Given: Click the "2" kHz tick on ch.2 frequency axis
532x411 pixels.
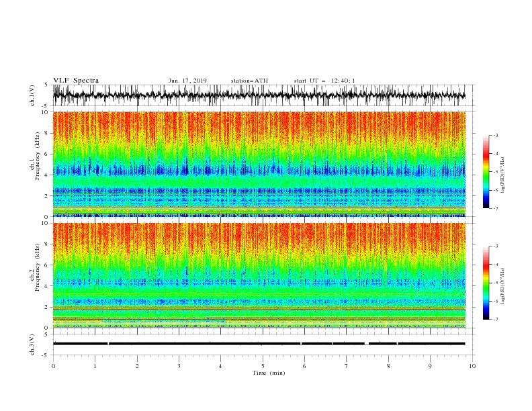Looking at the screenshot, I should pos(48,307).
